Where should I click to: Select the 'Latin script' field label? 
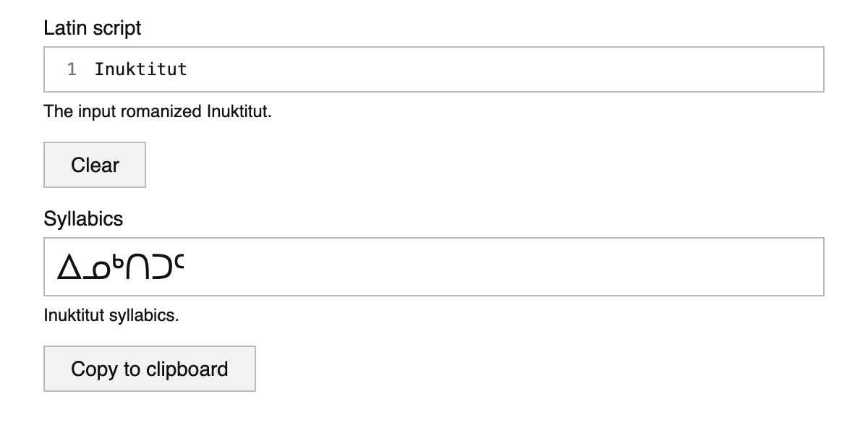92,28
